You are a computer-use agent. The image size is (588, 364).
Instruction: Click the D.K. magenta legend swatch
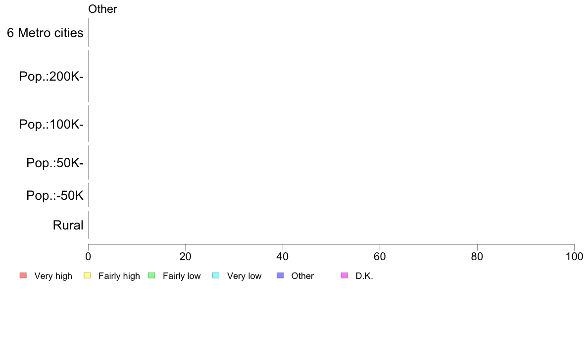point(344,275)
